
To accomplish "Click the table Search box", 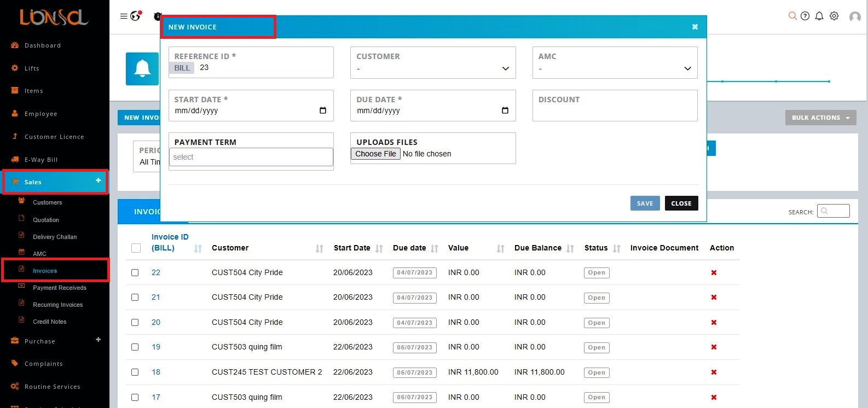I will [833, 211].
